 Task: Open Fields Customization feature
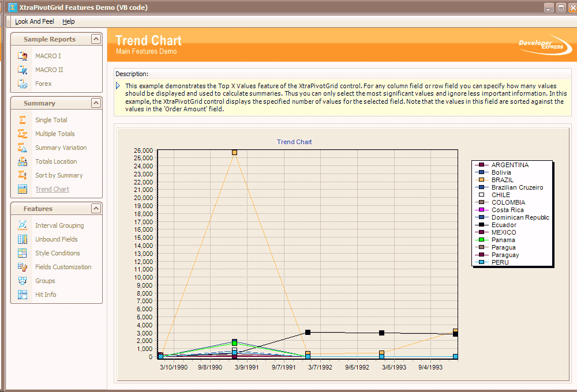[63, 267]
